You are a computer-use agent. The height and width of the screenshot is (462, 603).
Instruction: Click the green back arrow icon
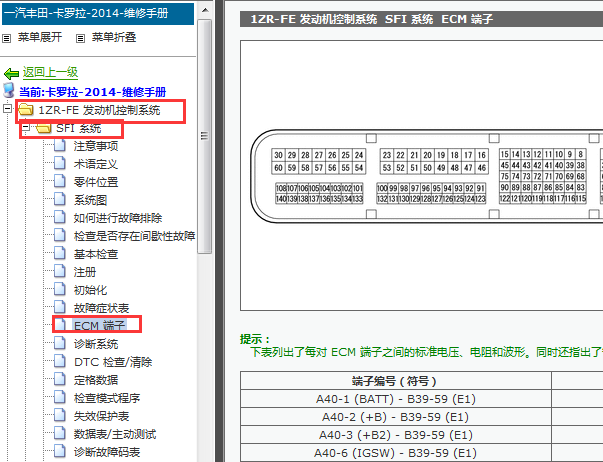11,73
